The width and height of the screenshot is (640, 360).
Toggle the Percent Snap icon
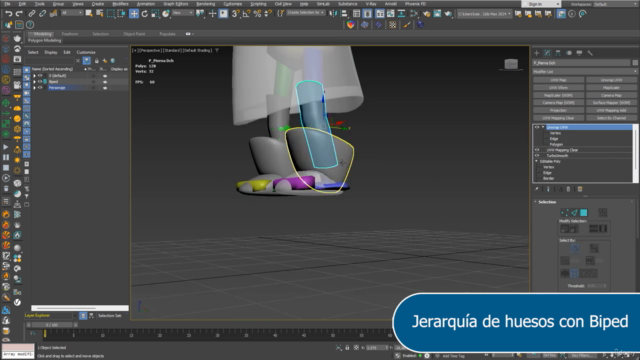[257, 13]
